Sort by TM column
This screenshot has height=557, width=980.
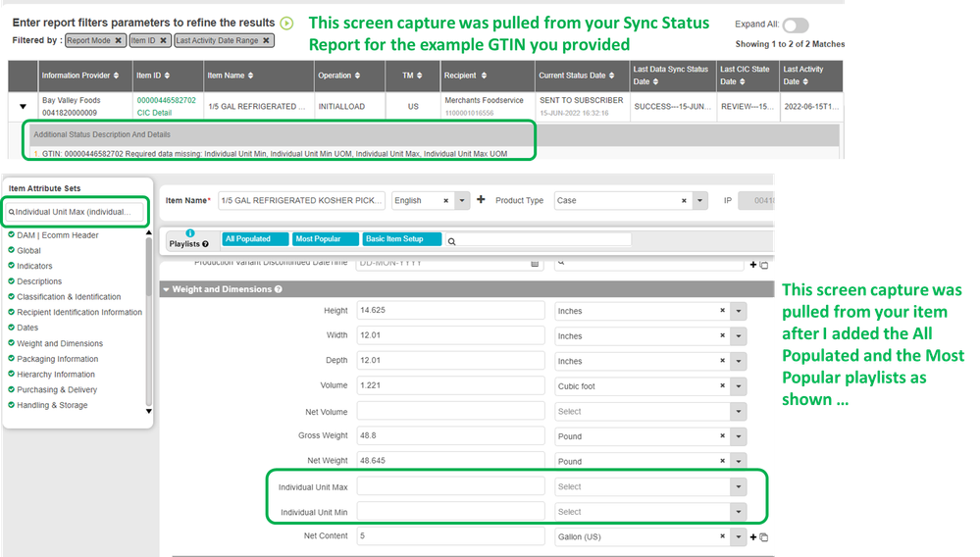tap(420, 76)
